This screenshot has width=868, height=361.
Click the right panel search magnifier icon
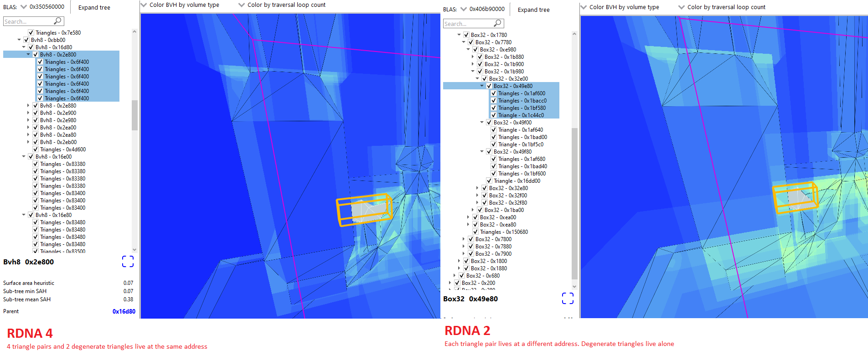[497, 23]
